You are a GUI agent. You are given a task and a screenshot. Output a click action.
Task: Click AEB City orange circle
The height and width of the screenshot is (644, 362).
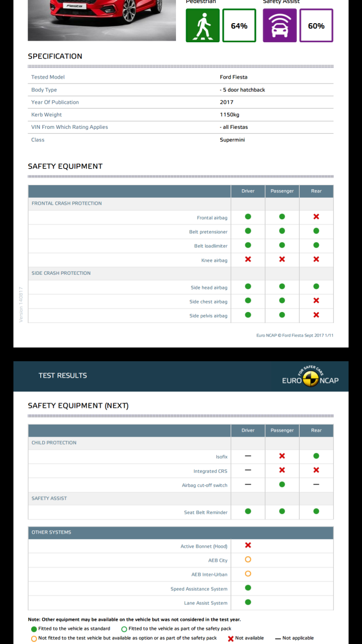248,559
